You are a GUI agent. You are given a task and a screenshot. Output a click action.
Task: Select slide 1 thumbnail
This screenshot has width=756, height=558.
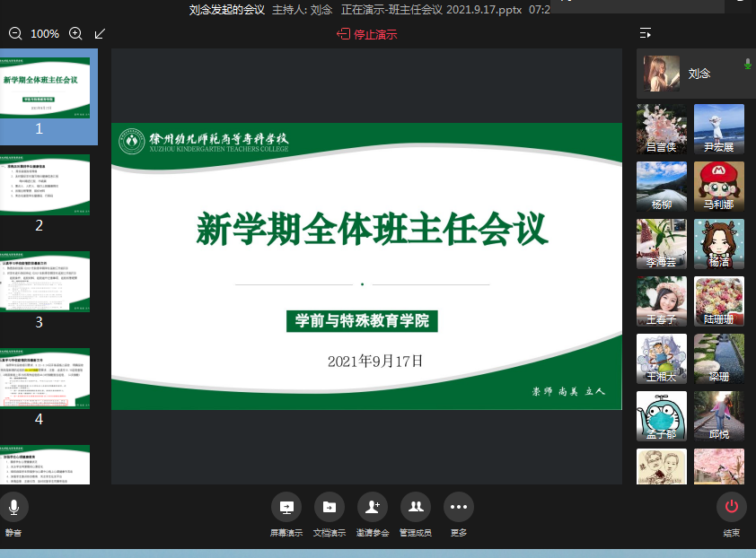click(45, 88)
